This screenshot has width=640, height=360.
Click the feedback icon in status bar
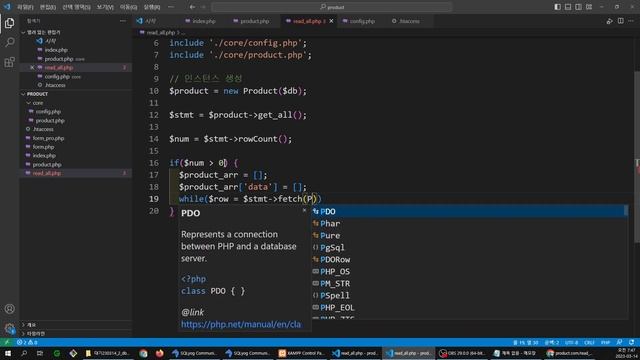point(620,342)
